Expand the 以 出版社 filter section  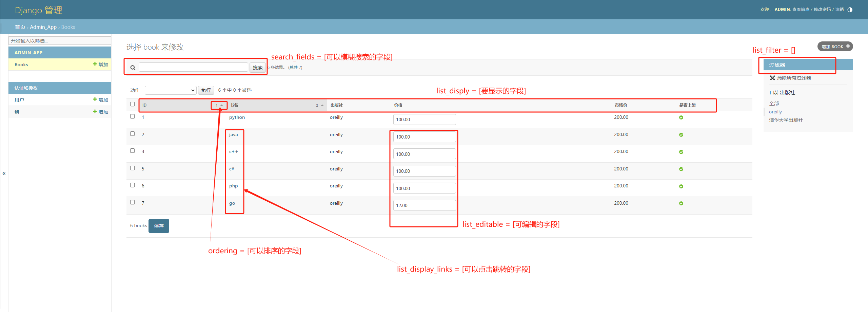coord(782,92)
